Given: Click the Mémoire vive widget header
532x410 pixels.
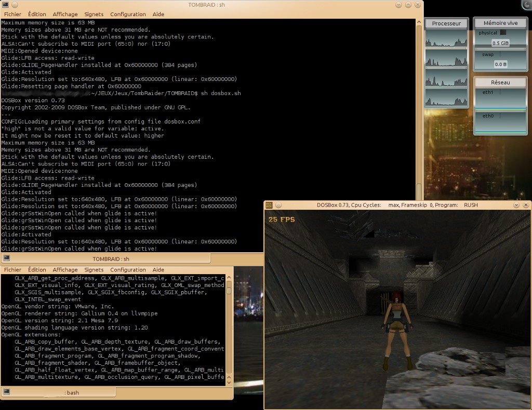Looking at the screenshot, I should [x=500, y=23].
